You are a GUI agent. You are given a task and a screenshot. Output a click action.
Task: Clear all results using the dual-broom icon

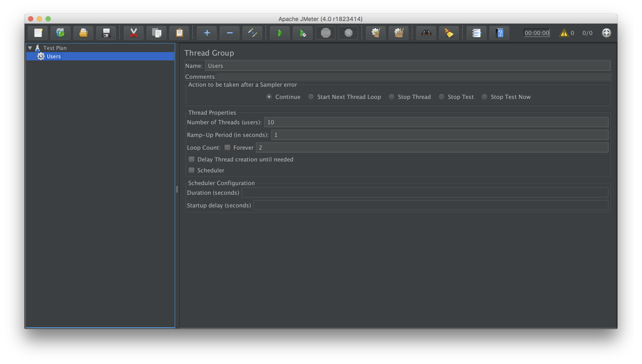(x=399, y=32)
